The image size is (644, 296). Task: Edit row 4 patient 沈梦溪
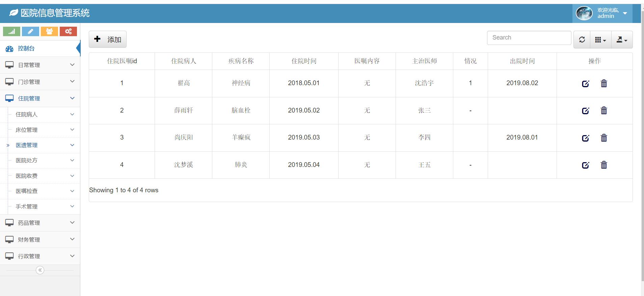(x=586, y=165)
